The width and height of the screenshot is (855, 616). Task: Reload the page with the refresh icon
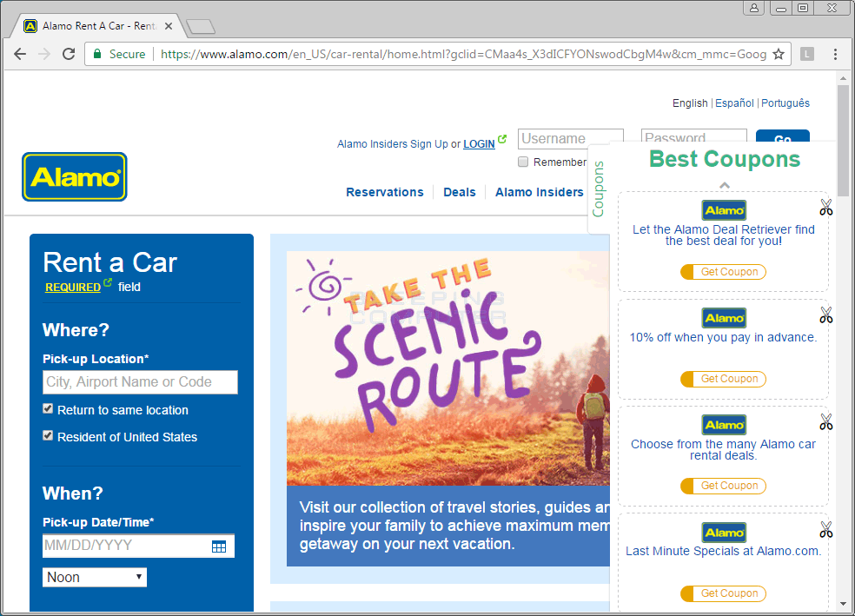pyautogui.click(x=69, y=54)
